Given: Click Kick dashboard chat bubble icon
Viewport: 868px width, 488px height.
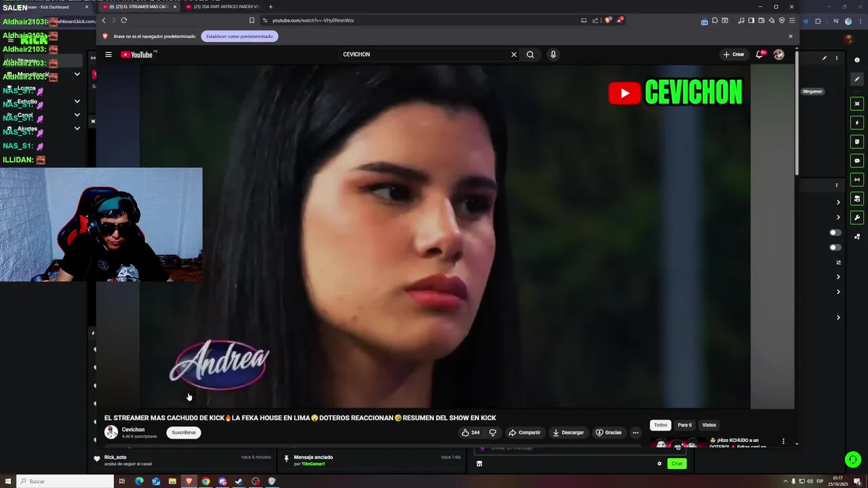Looking at the screenshot, I should point(857,161).
